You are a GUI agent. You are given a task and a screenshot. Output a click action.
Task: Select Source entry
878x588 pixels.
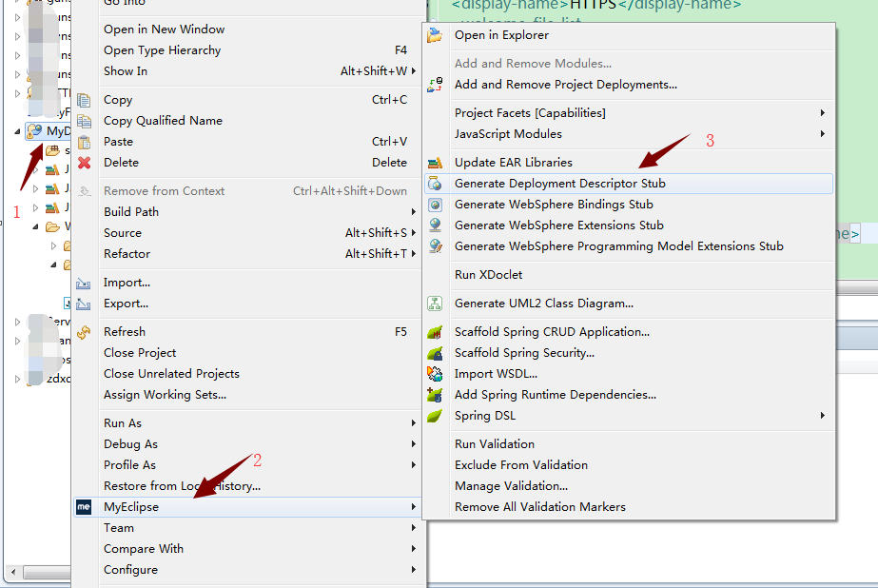[x=123, y=233]
